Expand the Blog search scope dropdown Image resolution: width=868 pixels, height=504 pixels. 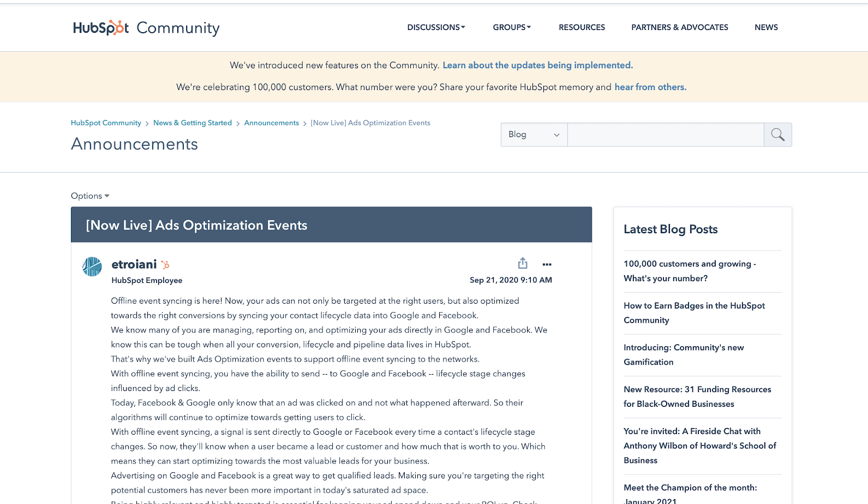tap(534, 134)
